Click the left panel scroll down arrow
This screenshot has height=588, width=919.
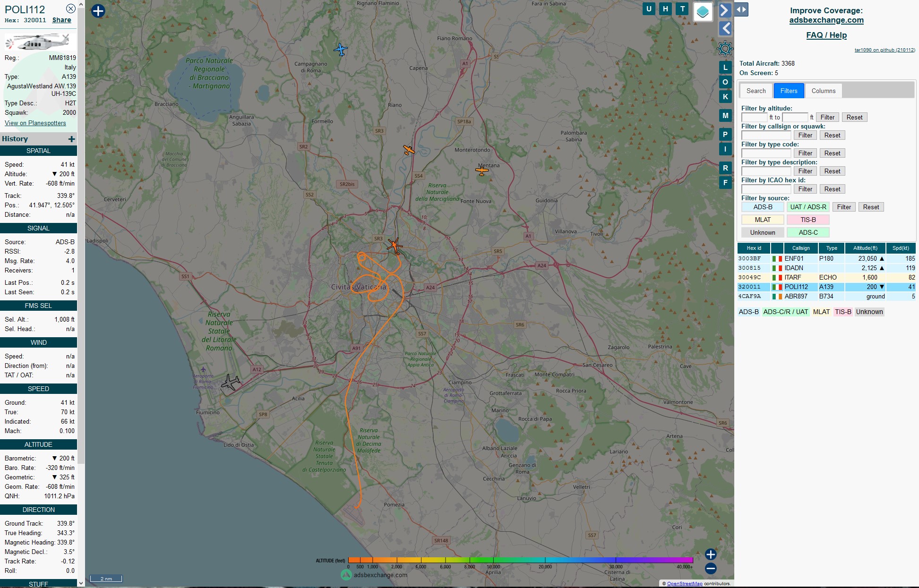coord(81,583)
